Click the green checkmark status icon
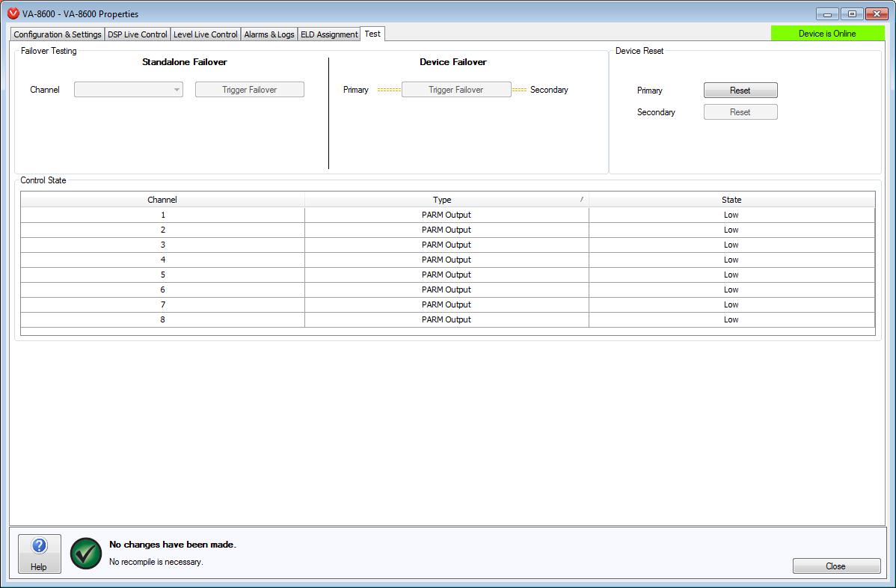The width and height of the screenshot is (896, 588). point(86,553)
